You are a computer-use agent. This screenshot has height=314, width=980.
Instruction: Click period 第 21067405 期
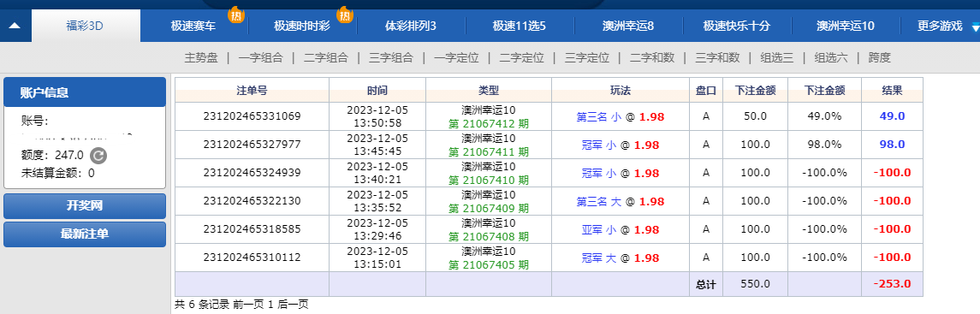pos(489,264)
